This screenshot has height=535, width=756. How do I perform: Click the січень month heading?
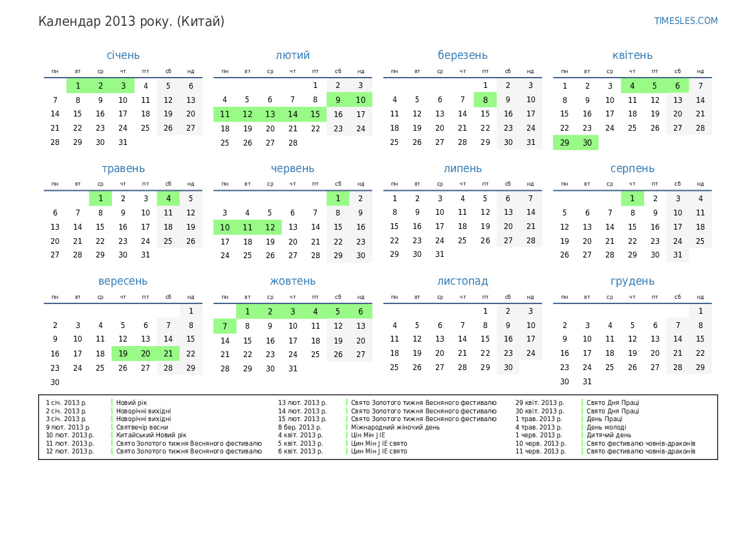[123, 56]
